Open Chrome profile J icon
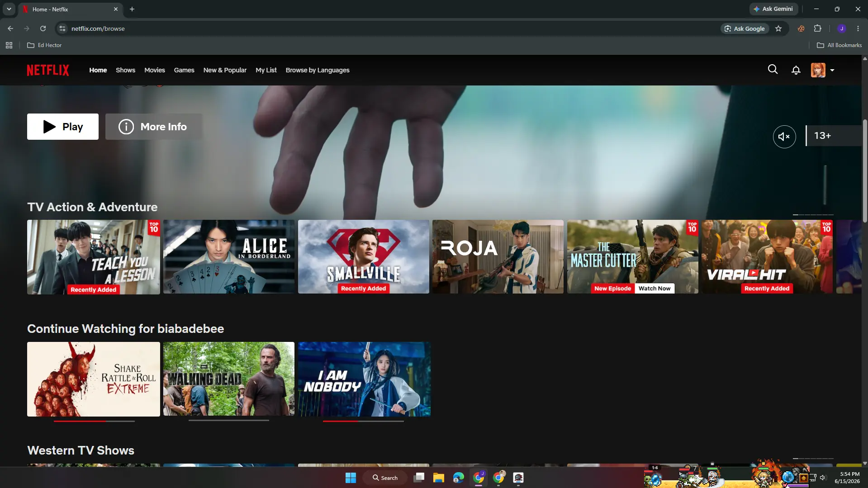The image size is (868, 488). tap(841, 28)
